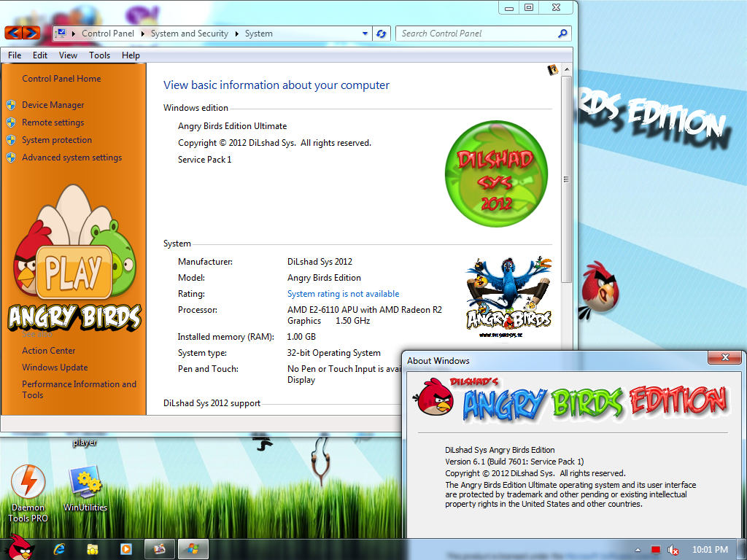Click the Angry Birds start button
This screenshot has height=560, width=747.
(20, 547)
